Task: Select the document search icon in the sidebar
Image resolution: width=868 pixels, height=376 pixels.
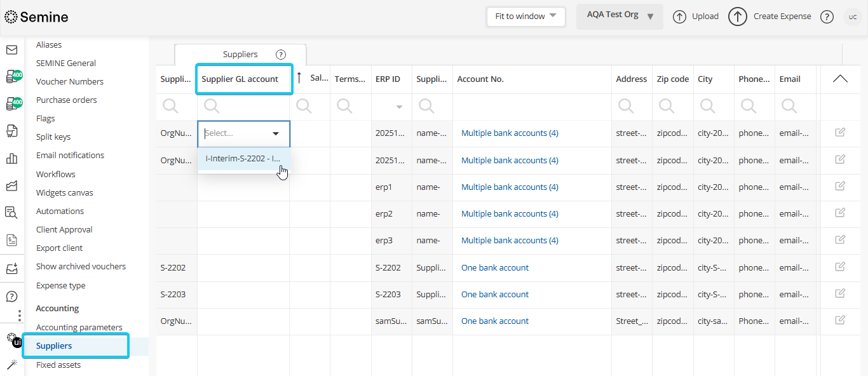Action: coord(11,213)
